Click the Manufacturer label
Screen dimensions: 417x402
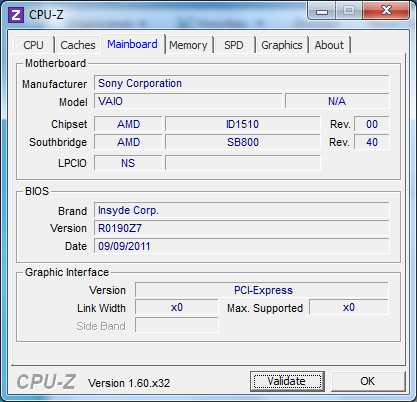pos(55,84)
